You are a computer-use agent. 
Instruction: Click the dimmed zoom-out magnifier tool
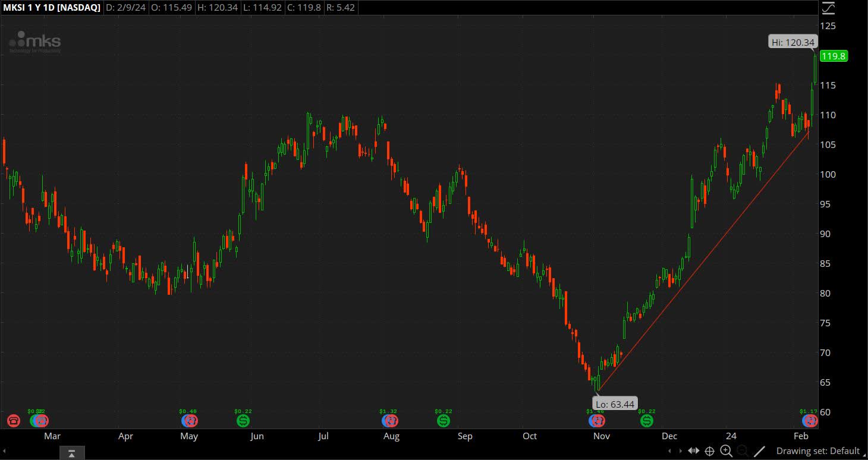click(742, 450)
